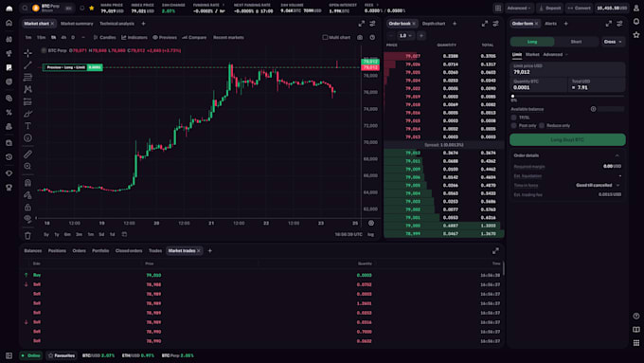The image size is (644, 363).
Task: Collapse the Order details section
Action: point(617,155)
